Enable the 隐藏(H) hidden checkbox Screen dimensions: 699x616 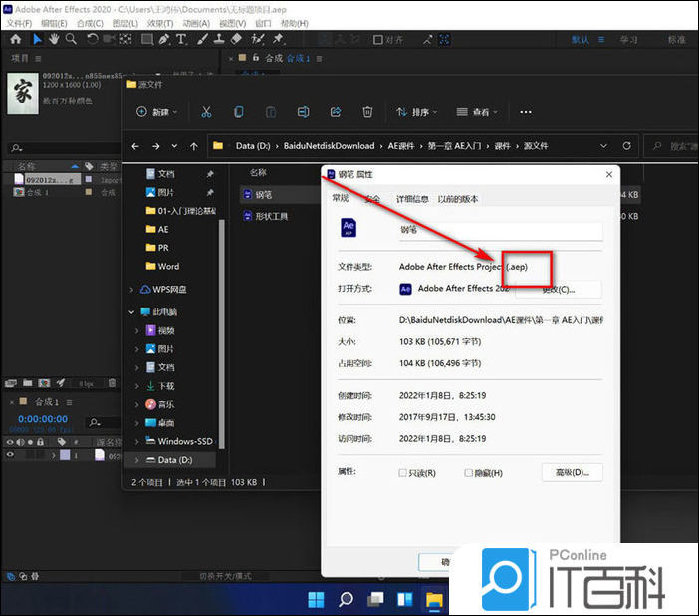click(x=468, y=472)
